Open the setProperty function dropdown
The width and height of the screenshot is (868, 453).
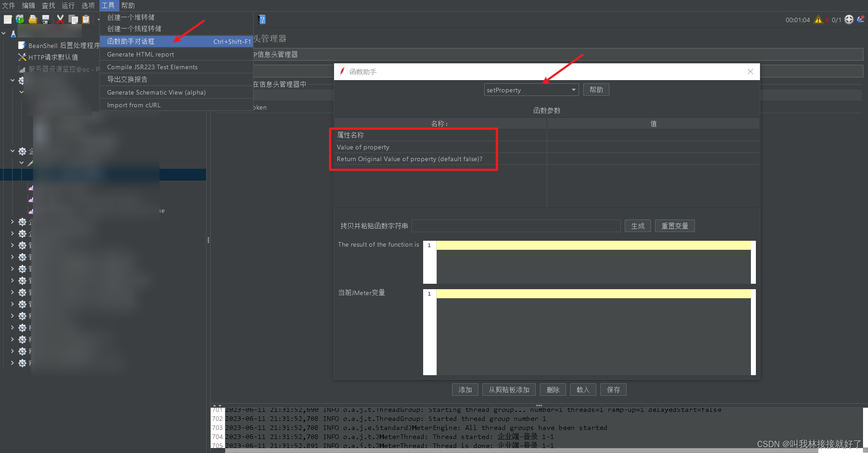pyautogui.click(x=531, y=90)
